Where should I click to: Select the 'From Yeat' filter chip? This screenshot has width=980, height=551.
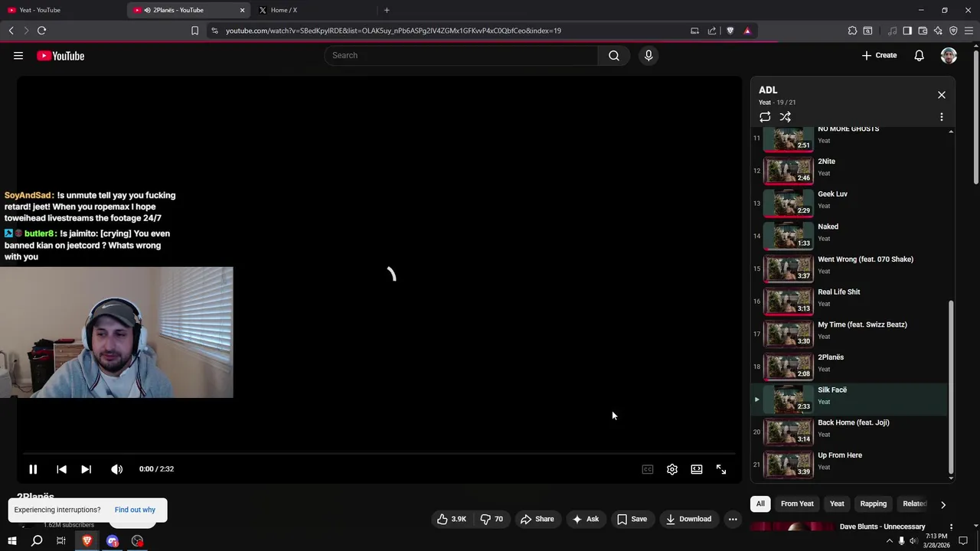coord(797,504)
